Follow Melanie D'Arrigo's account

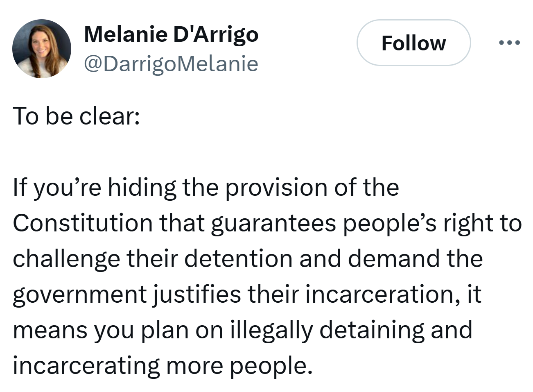point(413,43)
